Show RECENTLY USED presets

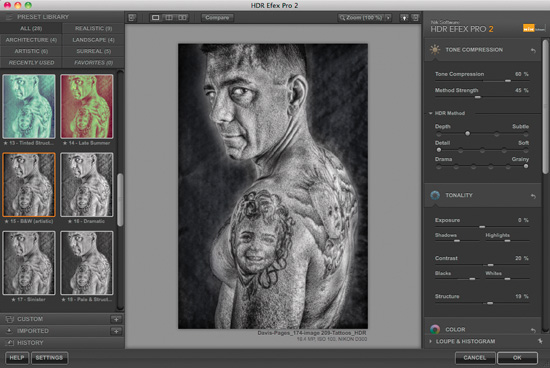(31, 63)
